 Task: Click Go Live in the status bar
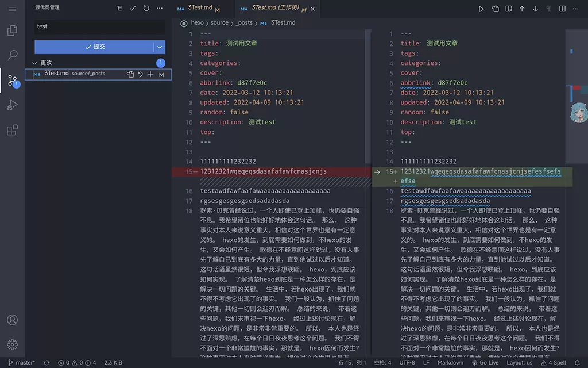(x=485, y=363)
